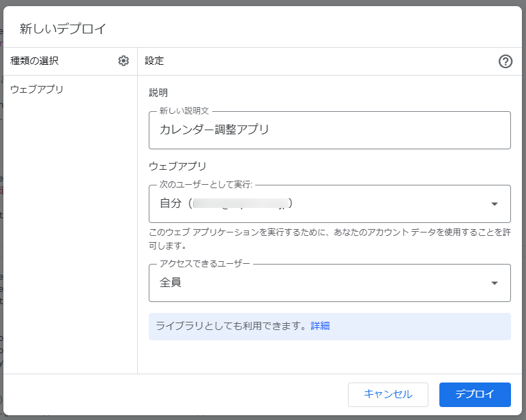Click the 次のユーザーとして実行 field label
This screenshot has width=526, height=420.
point(206,185)
